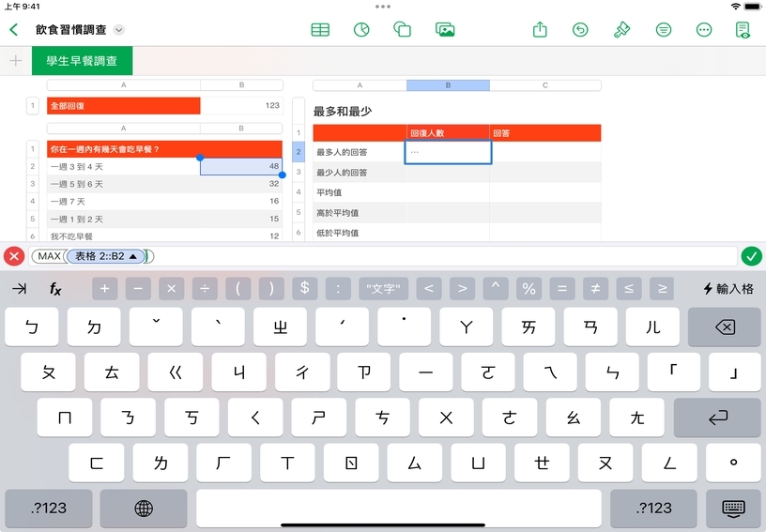Add a new sheet with plus button
The height and width of the screenshot is (532, 766).
click(15, 61)
